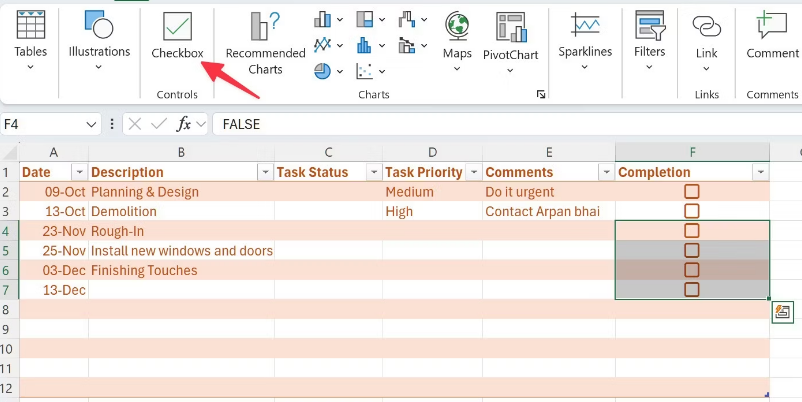This screenshot has height=402, width=802.
Task: Select the 25-Nov date cell
Action: [53, 251]
